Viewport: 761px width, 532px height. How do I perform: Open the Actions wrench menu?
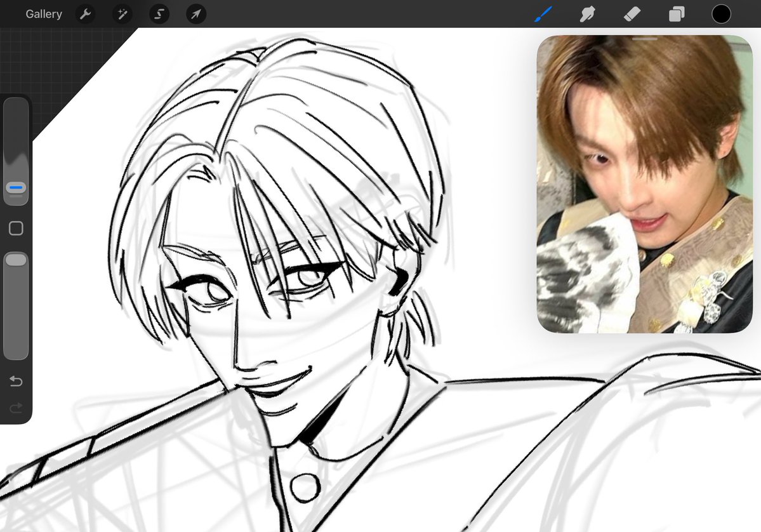point(86,14)
